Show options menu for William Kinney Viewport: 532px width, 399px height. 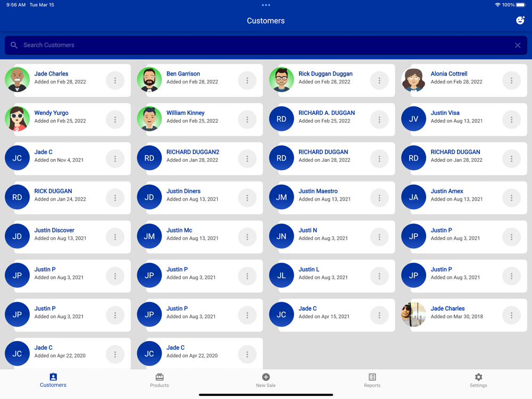tap(247, 120)
